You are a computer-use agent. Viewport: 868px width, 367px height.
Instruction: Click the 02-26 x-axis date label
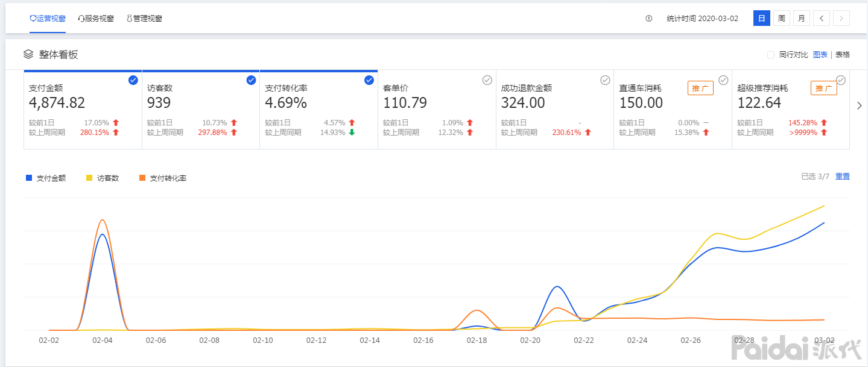pos(691,340)
